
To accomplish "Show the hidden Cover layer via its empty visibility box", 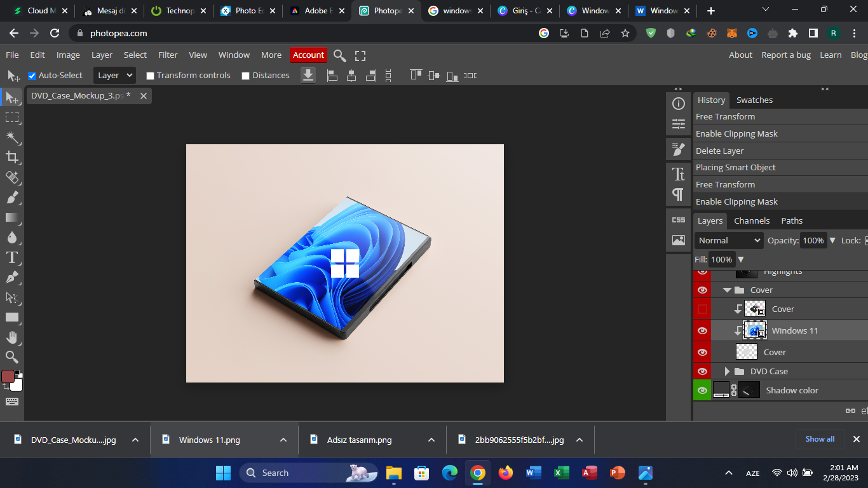I will coord(702,309).
